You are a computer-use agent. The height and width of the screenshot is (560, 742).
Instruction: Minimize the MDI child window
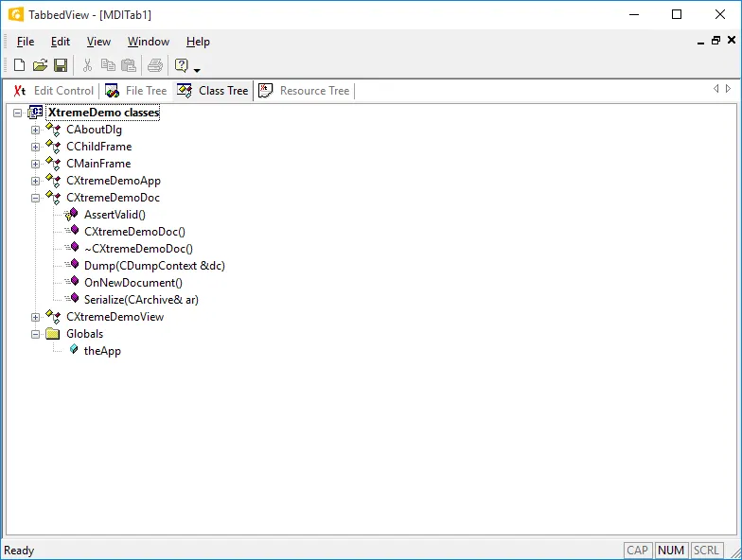[x=700, y=42]
